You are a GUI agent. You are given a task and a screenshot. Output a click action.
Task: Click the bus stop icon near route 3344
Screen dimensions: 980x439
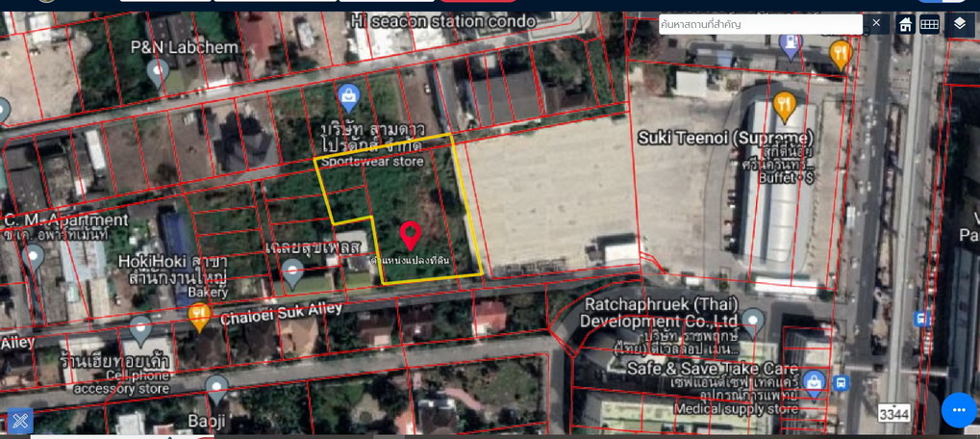pyautogui.click(x=842, y=383)
